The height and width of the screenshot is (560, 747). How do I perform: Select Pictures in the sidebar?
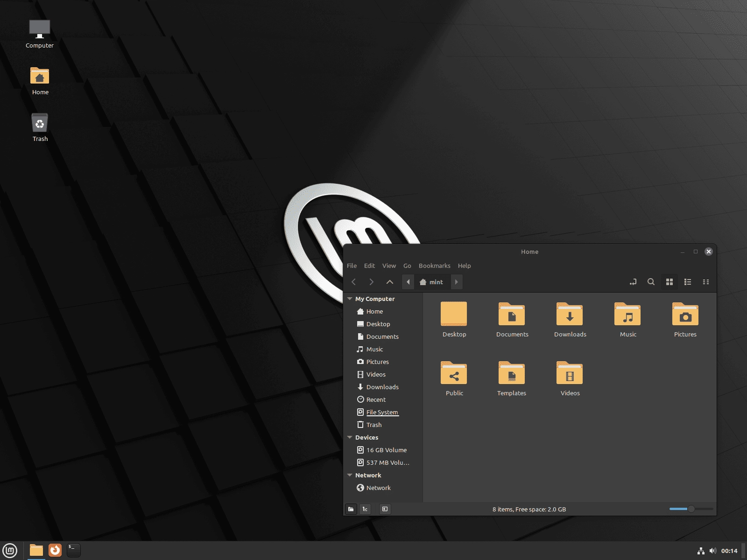[384, 362]
